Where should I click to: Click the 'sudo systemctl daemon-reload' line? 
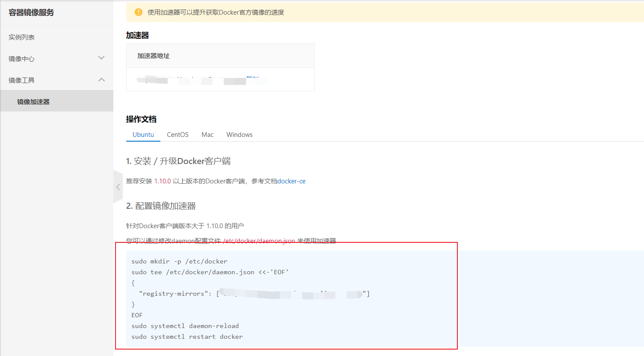point(185,326)
